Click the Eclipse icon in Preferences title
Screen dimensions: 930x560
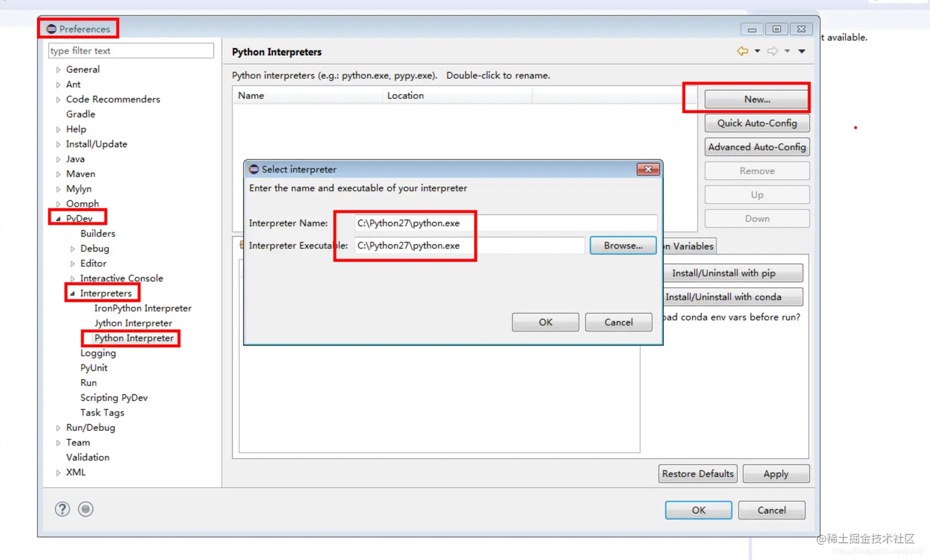pyautogui.click(x=52, y=29)
